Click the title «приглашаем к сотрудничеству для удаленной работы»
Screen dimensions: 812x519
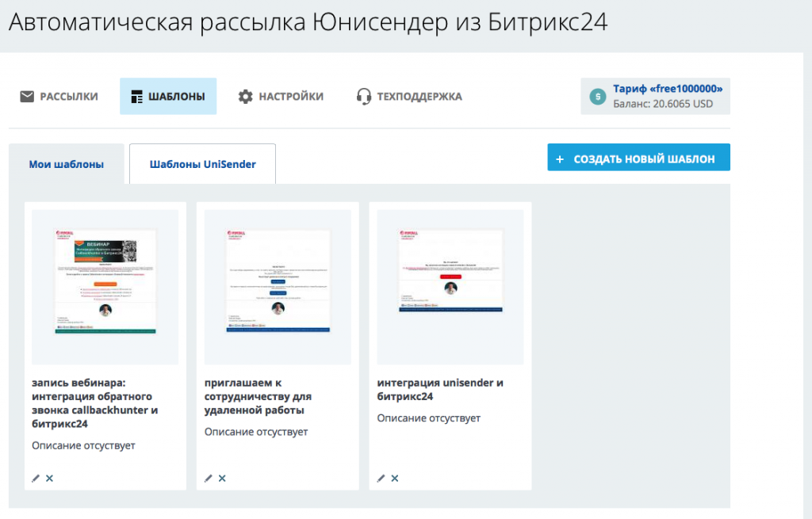click(258, 396)
